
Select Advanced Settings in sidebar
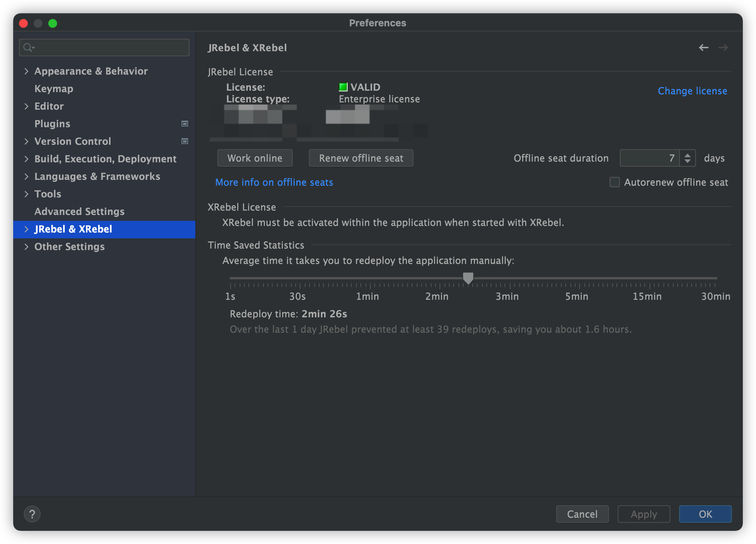click(79, 211)
